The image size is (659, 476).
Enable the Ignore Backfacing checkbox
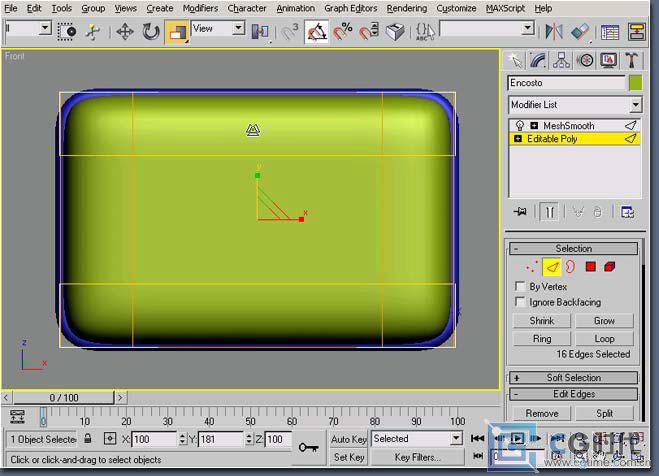tap(520, 302)
